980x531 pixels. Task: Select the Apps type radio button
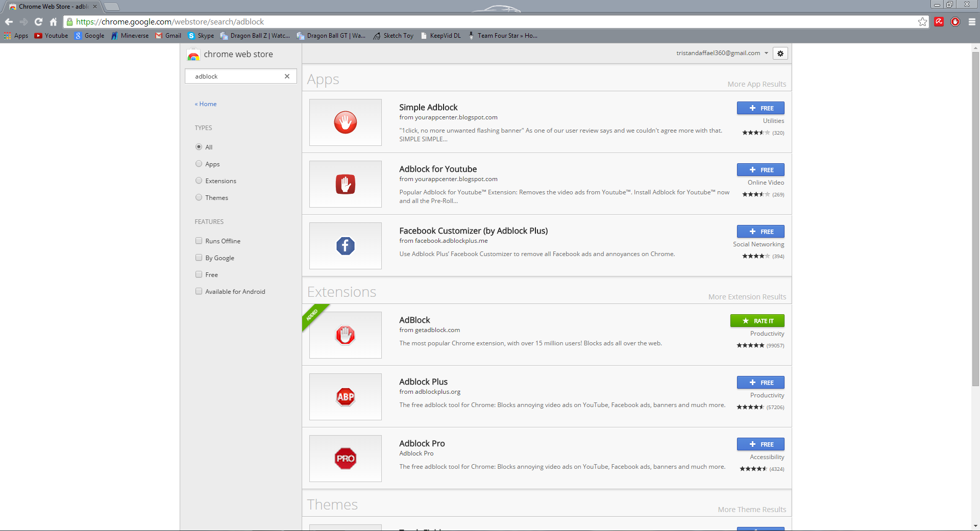coord(199,164)
